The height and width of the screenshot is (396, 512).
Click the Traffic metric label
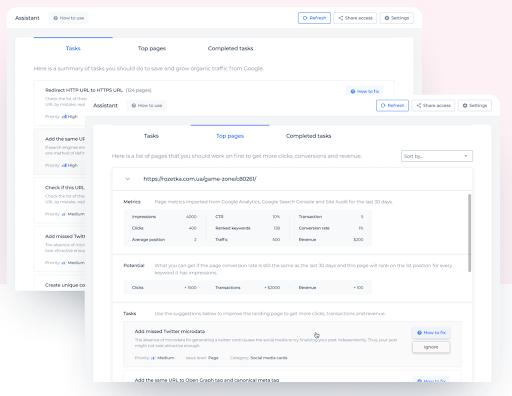pyautogui.click(x=221, y=240)
